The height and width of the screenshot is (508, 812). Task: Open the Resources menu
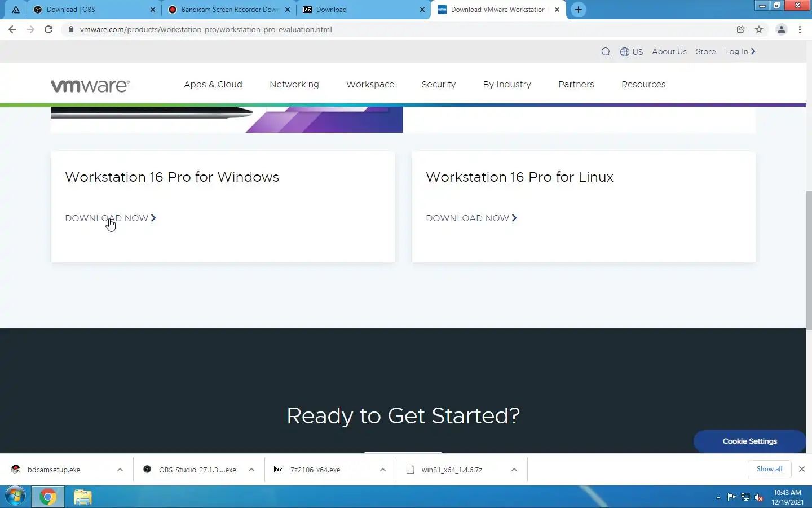pos(643,85)
